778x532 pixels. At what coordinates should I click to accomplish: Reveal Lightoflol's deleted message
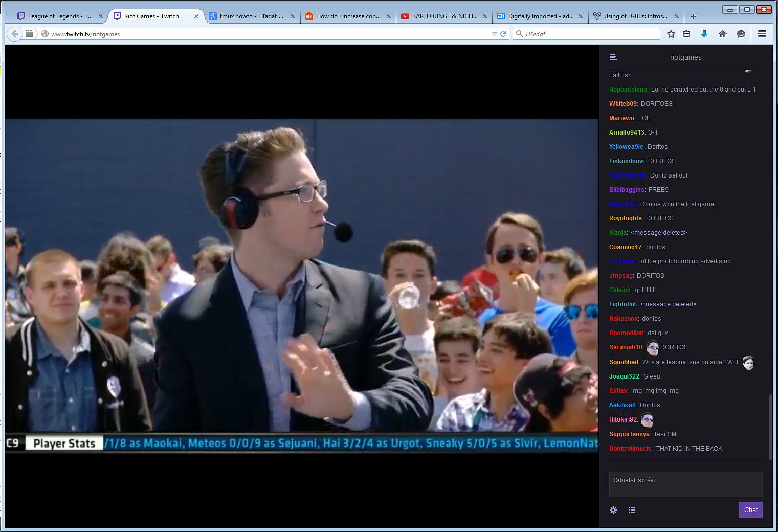(x=668, y=304)
